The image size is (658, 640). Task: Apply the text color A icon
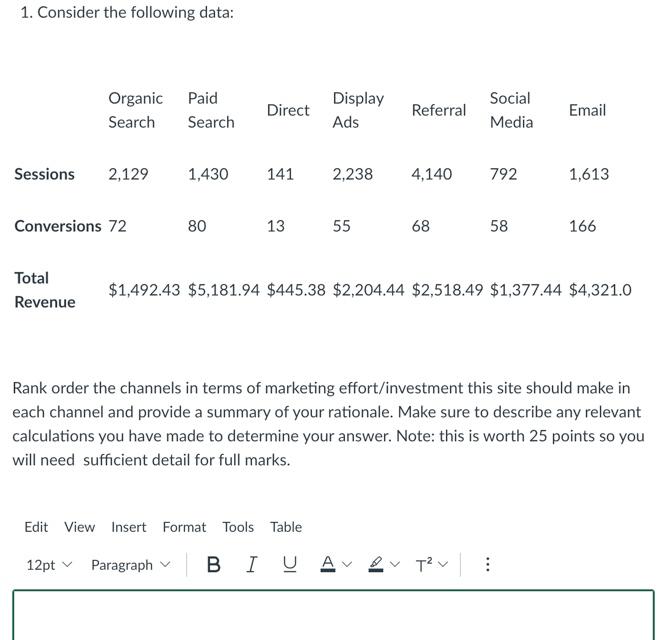(328, 564)
